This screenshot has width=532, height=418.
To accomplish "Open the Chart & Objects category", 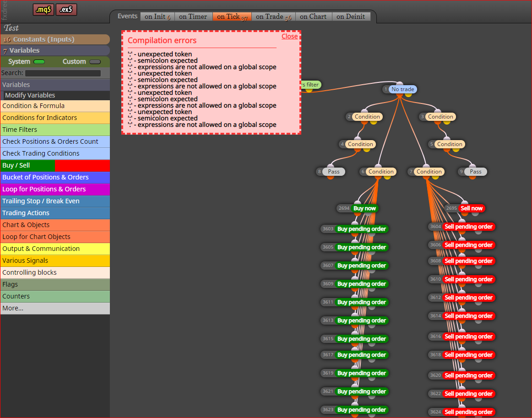I will point(55,225).
